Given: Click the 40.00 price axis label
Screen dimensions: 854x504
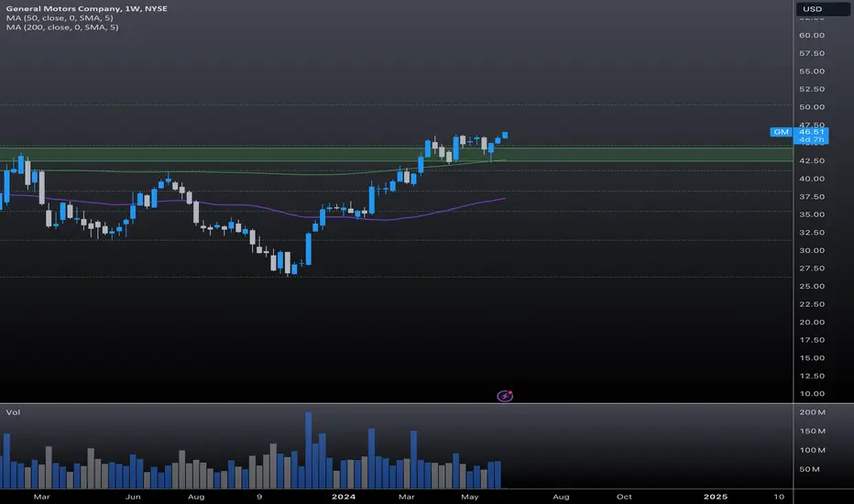Looking at the screenshot, I should [x=812, y=179].
